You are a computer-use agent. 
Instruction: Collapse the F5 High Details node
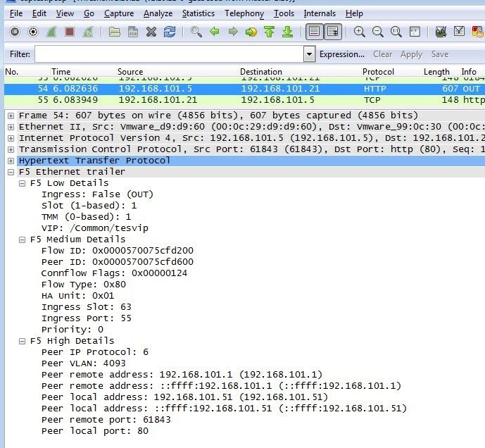tap(22, 341)
